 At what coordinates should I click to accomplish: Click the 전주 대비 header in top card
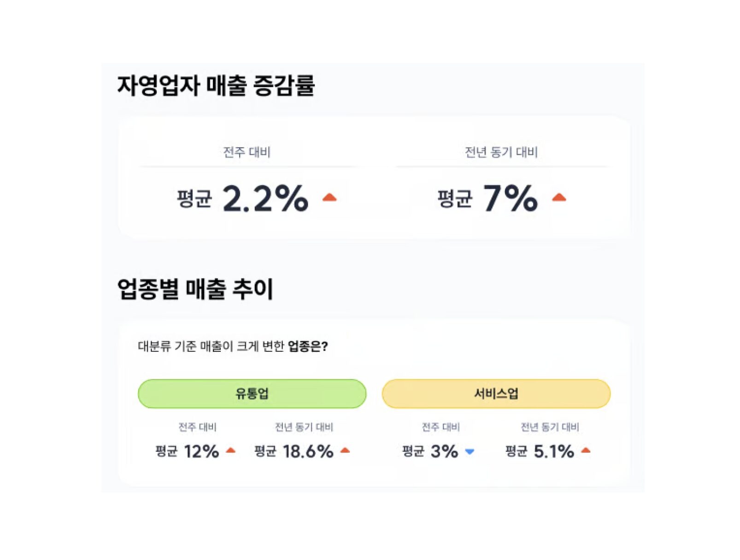tap(247, 152)
